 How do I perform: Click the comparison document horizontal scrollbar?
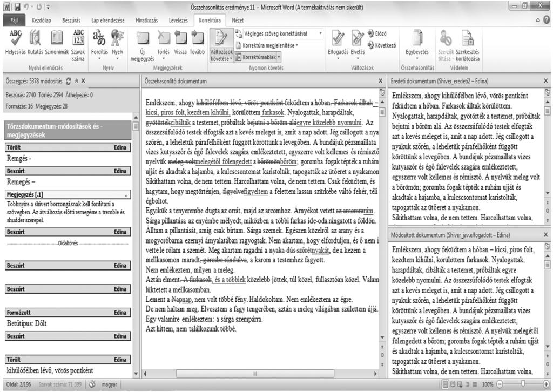pos(260,374)
